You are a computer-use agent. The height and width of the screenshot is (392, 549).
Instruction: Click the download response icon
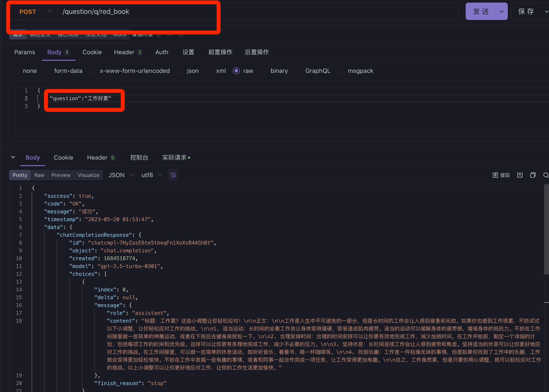click(520, 175)
